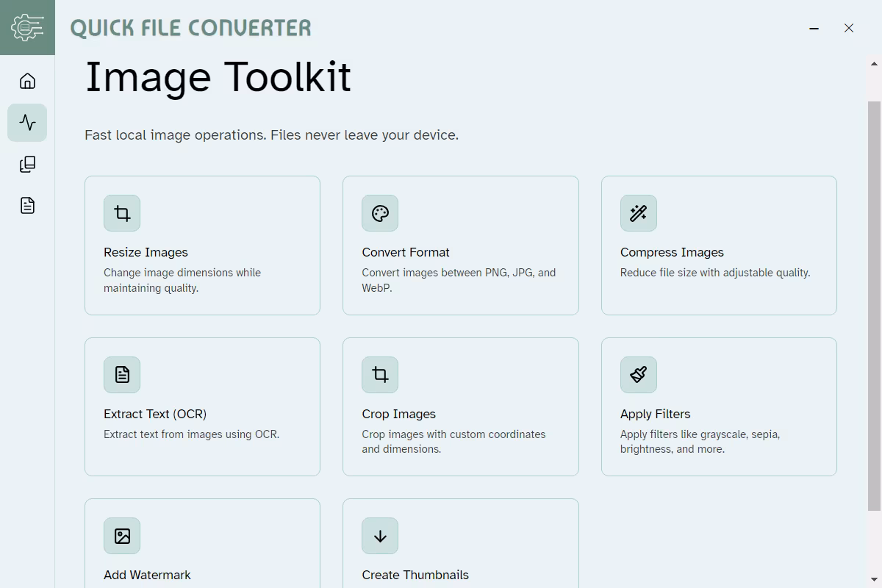Click the QUICK FILE CONVERTER title
The width and height of the screenshot is (882, 588).
(190, 28)
